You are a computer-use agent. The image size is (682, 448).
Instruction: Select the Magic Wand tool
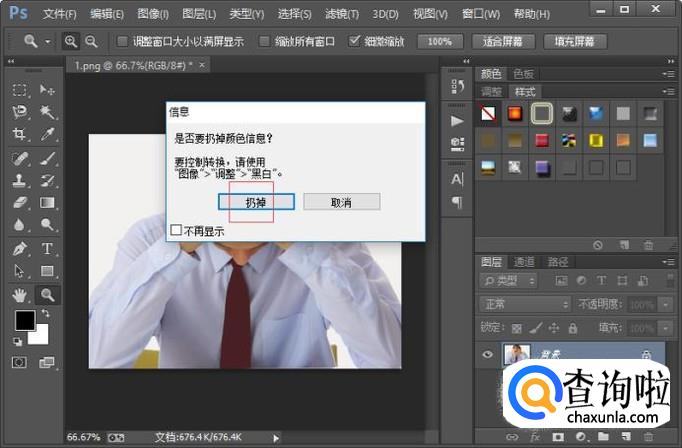pyautogui.click(x=47, y=112)
